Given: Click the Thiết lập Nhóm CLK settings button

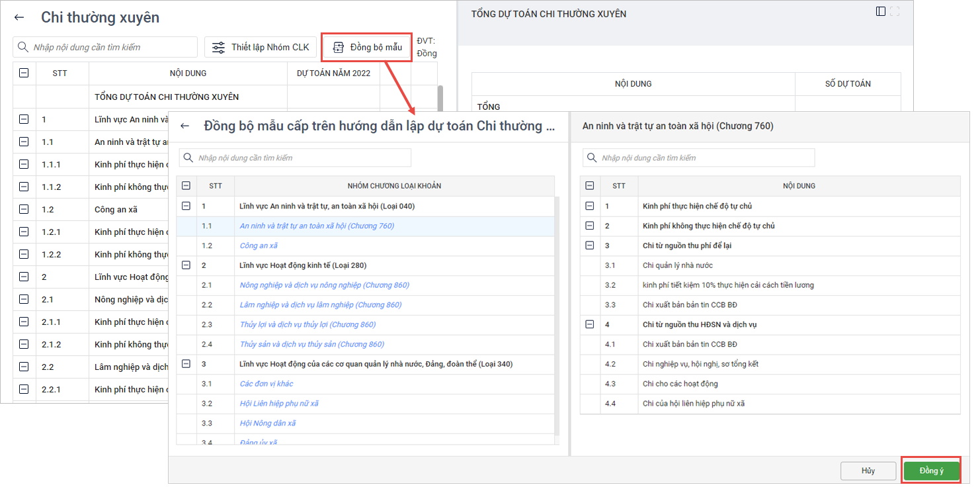Looking at the screenshot, I should [261, 47].
